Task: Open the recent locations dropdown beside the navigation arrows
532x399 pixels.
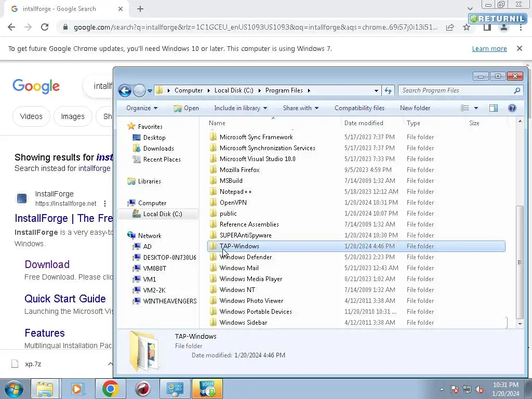Action: click(x=150, y=91)
